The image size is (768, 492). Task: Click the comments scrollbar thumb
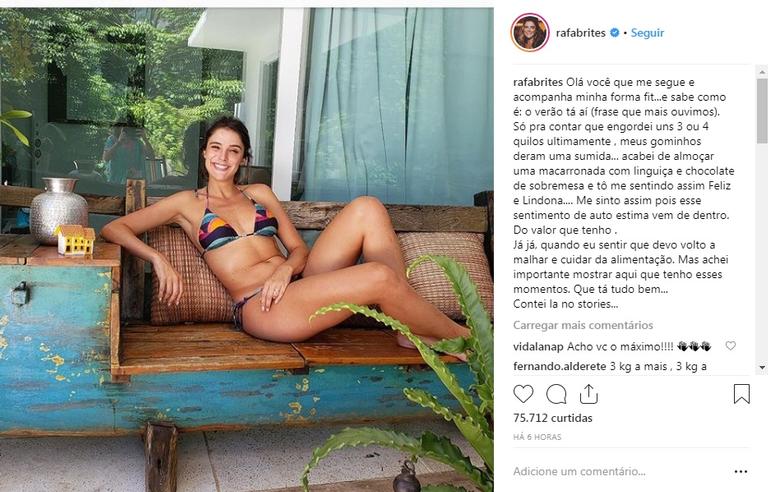(762, 110)
